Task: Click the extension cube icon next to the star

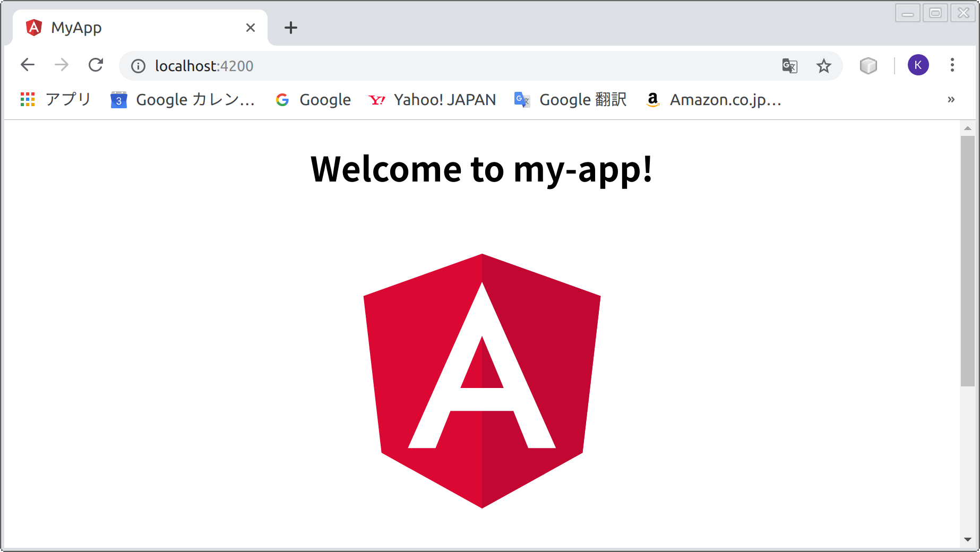Action: point(868,65)
